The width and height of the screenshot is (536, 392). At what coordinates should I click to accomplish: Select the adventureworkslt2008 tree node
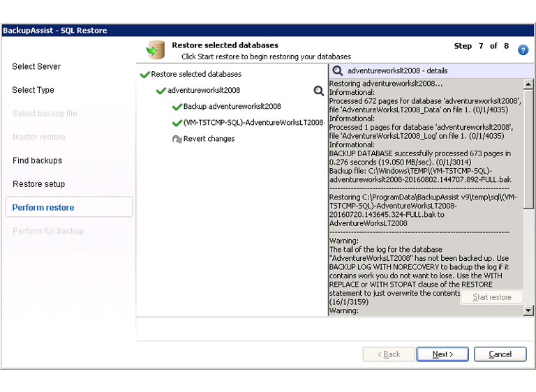point(203,91)
